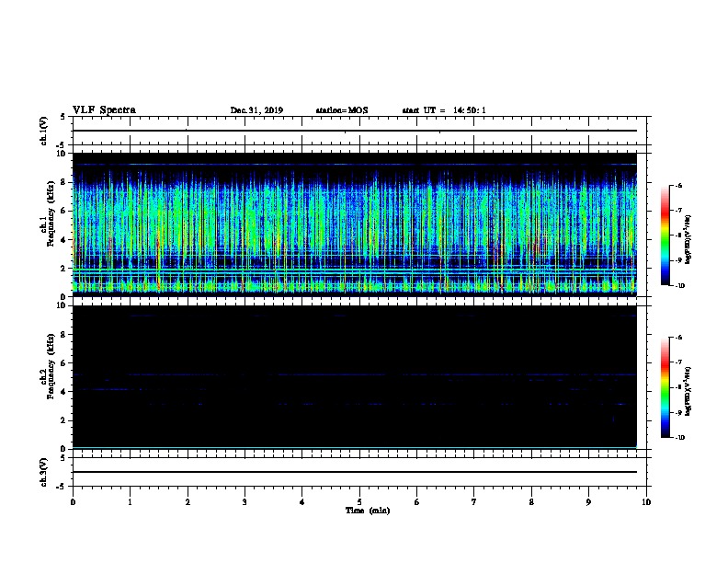Select the date text "Dec. 31, 2019"
The height and width of the screenshot is (563, 728).
click(x=256, y=110)
